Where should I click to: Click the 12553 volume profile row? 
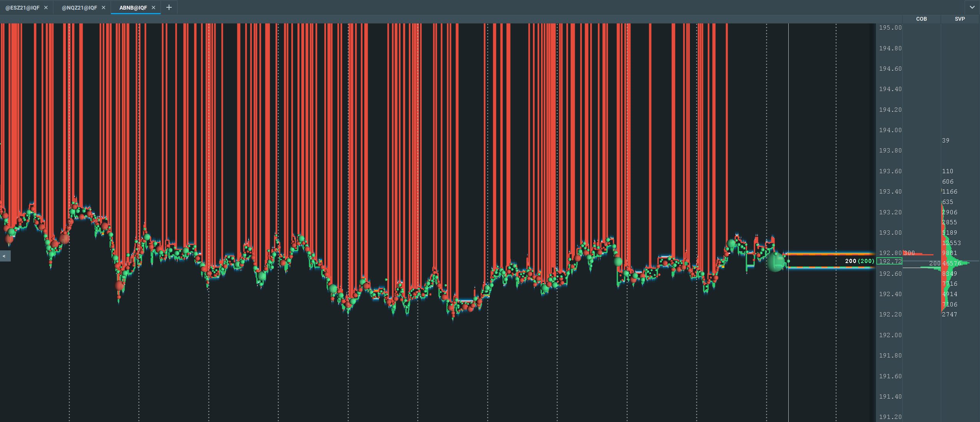pyautogui.click(x=951, y=243)
